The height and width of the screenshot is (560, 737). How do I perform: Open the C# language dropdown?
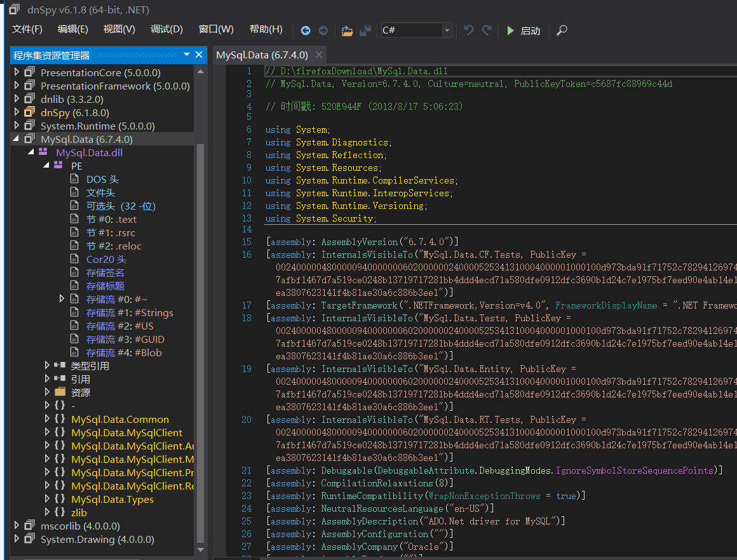[x=447, y=30]
